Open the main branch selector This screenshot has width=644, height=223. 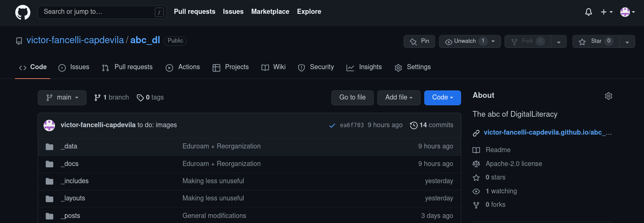click(62, 97)
